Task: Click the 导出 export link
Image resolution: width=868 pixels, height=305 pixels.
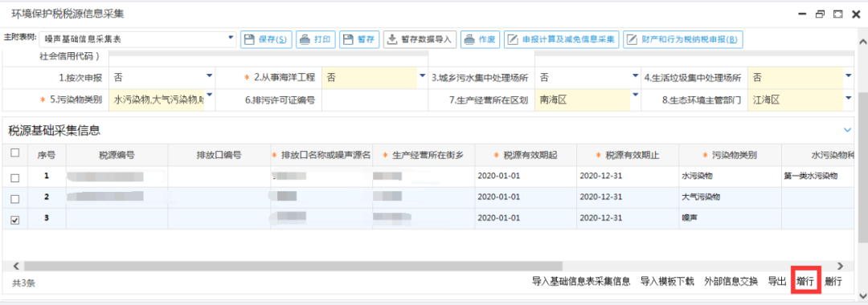Action: pyautogui.click(x=776, y=281)
